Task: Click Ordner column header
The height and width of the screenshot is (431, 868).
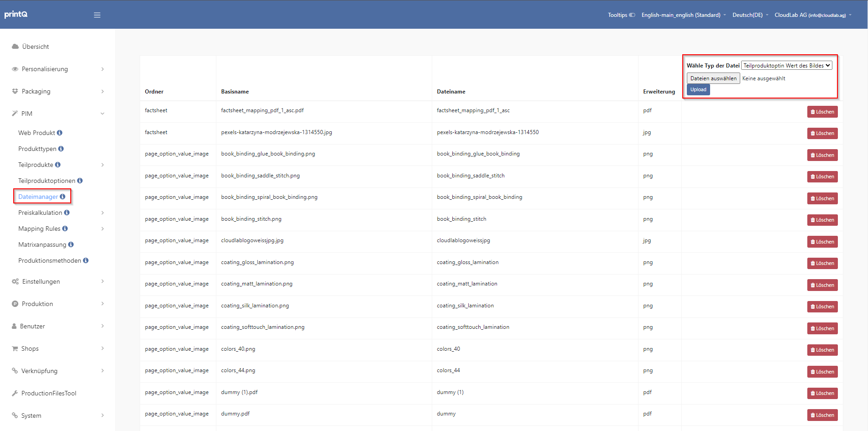Action: coord(154,92)
